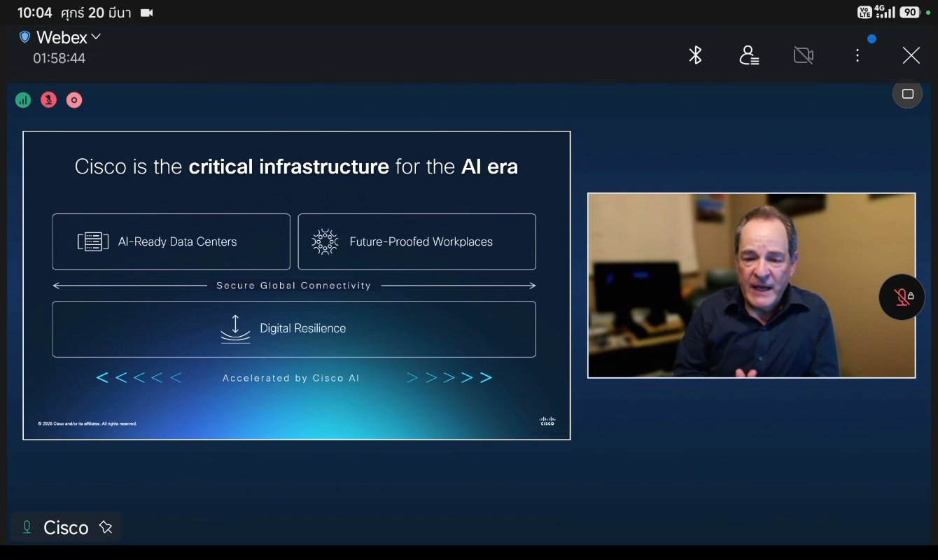Open the three-dot more options menu
Image resolution: width=938 pixels, height=560 pixels.
(857, 55)
